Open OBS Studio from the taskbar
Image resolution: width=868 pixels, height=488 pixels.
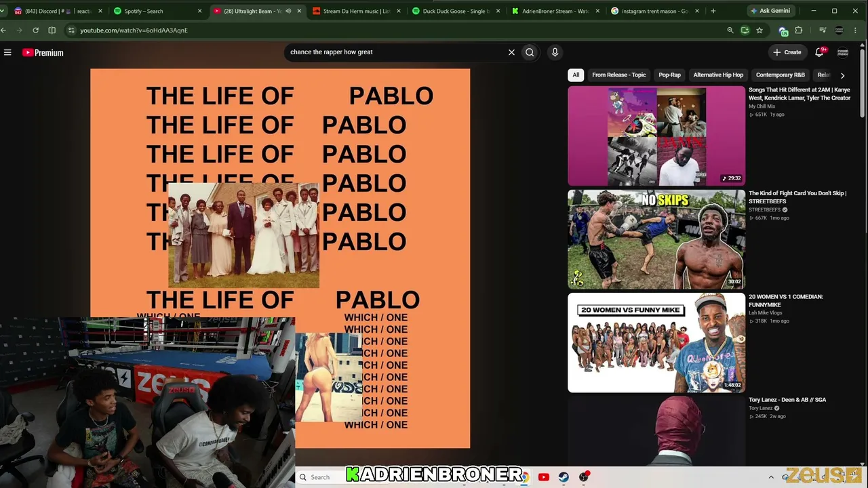click(584, 477)
